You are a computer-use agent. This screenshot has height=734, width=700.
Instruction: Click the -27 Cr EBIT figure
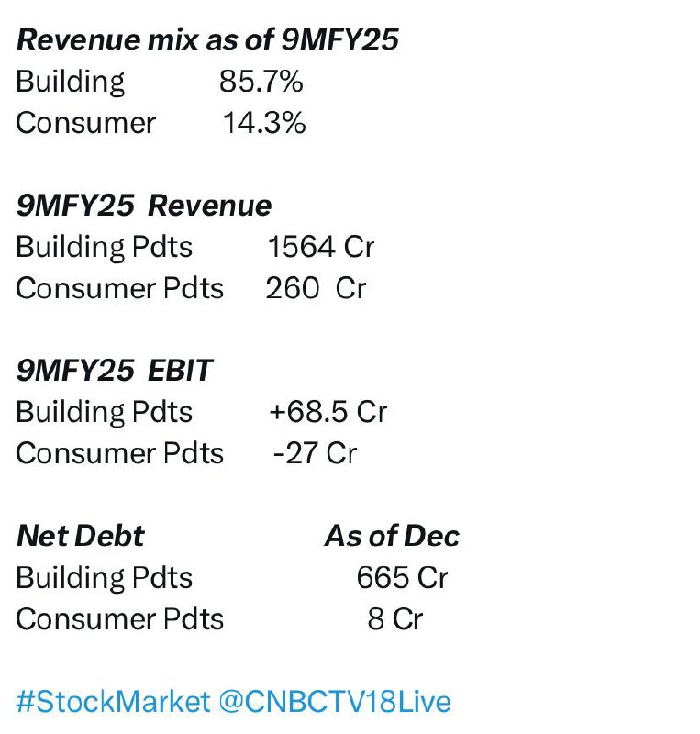point(315,453)
